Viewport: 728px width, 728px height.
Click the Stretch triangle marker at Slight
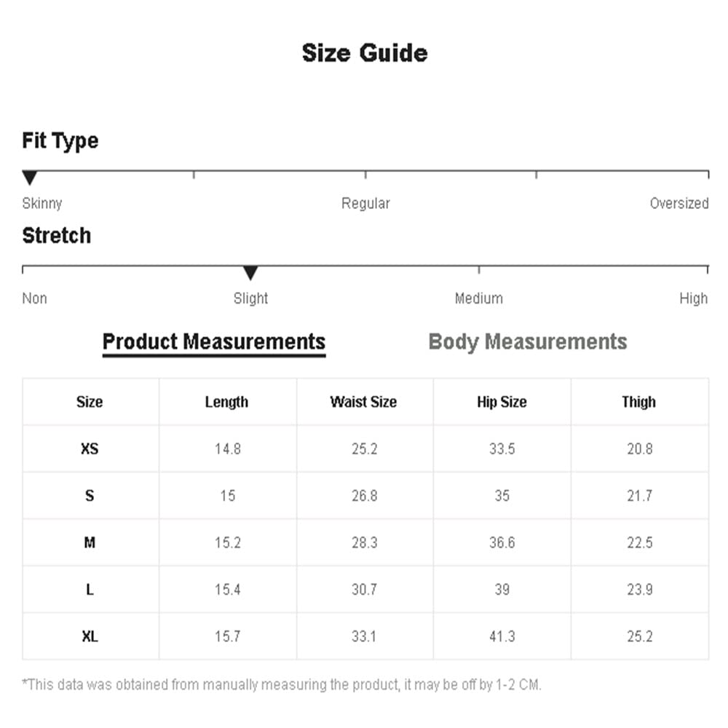click(x=250, y=273)
